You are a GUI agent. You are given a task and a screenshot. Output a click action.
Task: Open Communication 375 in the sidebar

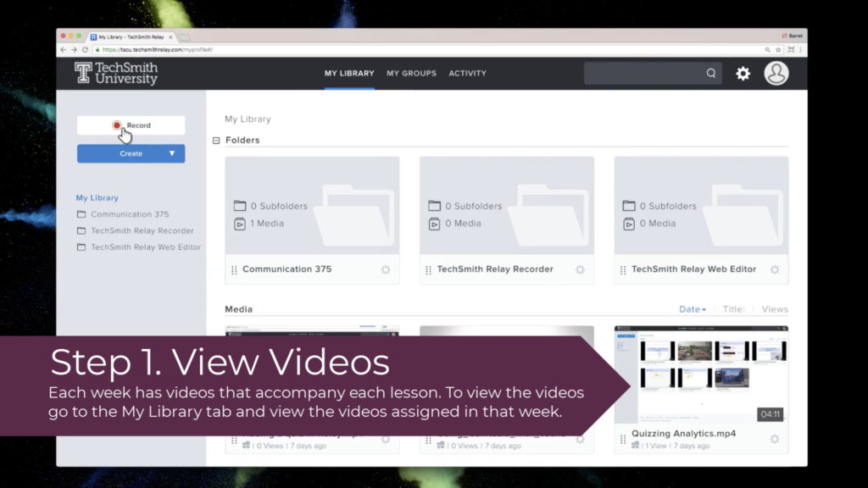(x=130, y=214)
